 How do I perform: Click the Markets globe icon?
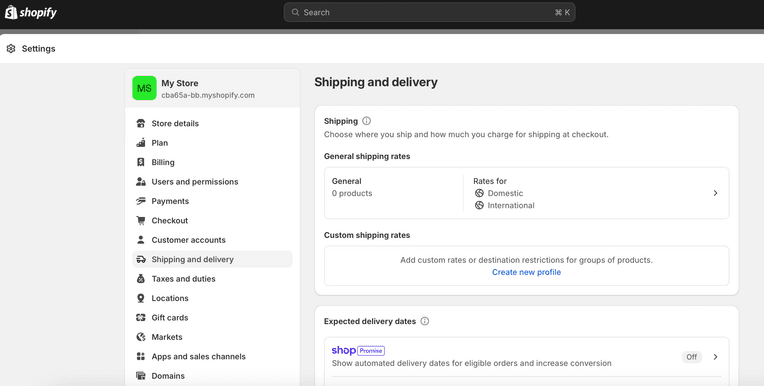pos(141,337)
